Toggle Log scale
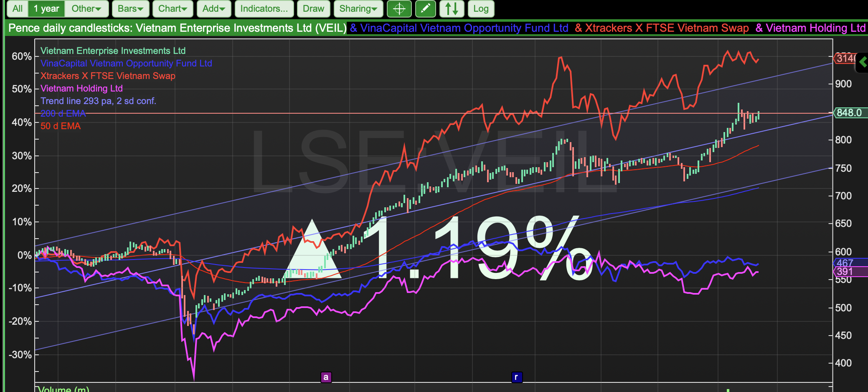 click(x=481, y=9)
